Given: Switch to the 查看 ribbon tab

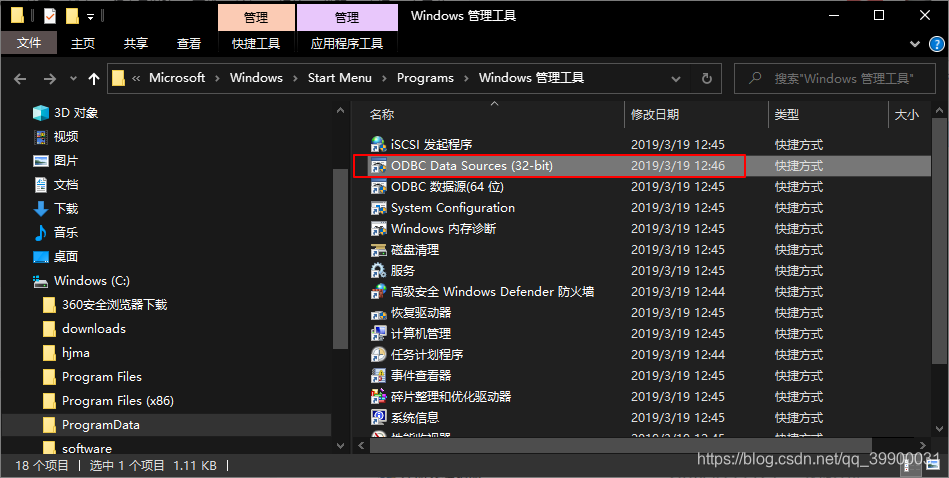Looking at the screenshot, I should 189,44.
